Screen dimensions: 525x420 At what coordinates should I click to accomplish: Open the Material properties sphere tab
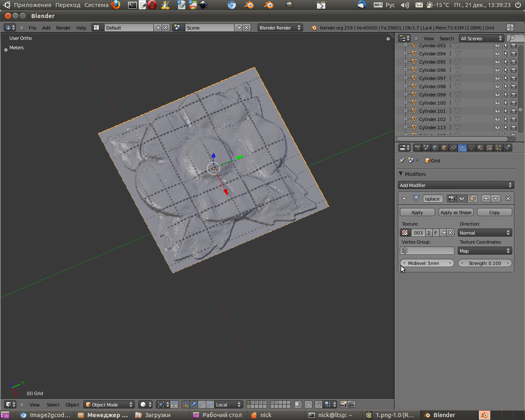(x=480, y=148)
